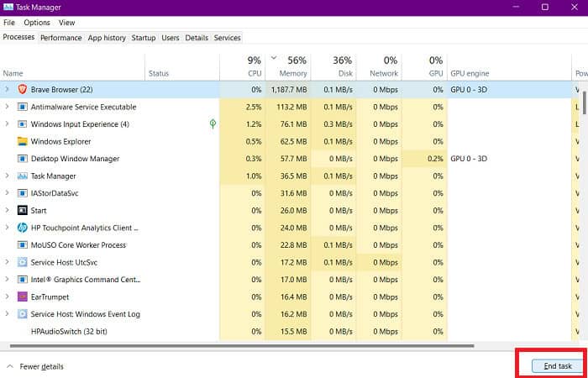Image resolution: width=588 pixels, height=378 pixels.
Task: Click the Task Manager title bar app icon
Action: coord(8,7)
